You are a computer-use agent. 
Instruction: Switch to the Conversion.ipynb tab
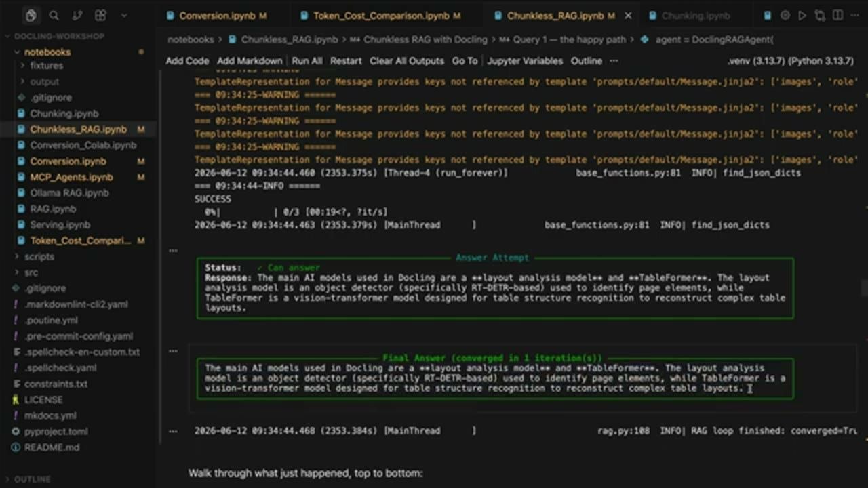pos(217,16)
